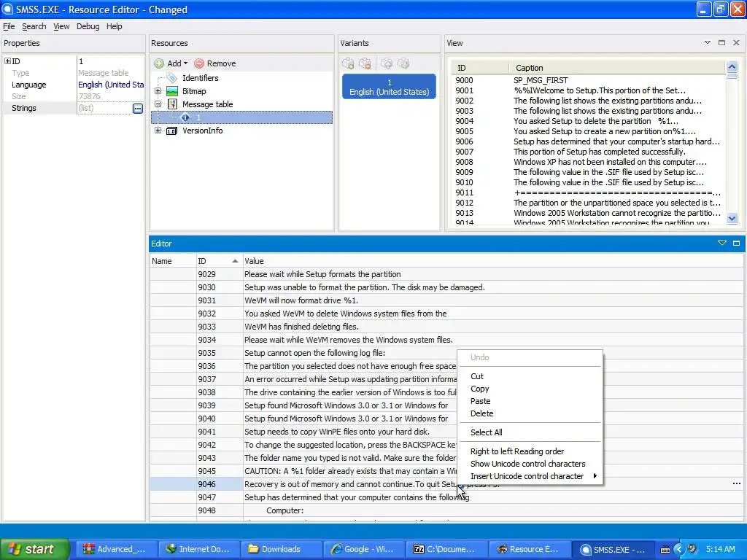Open Downloads folder taskbar item
Screen dimensions: 747x560
point(281,549)
